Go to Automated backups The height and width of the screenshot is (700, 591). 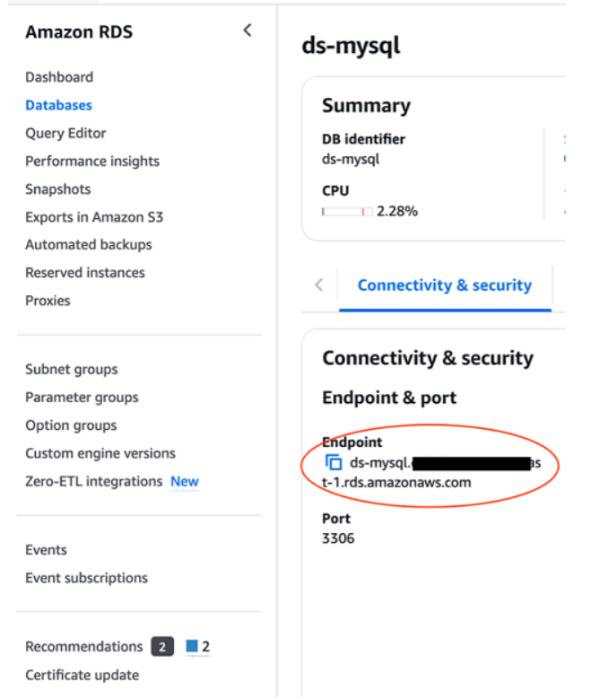coord(89,245)
